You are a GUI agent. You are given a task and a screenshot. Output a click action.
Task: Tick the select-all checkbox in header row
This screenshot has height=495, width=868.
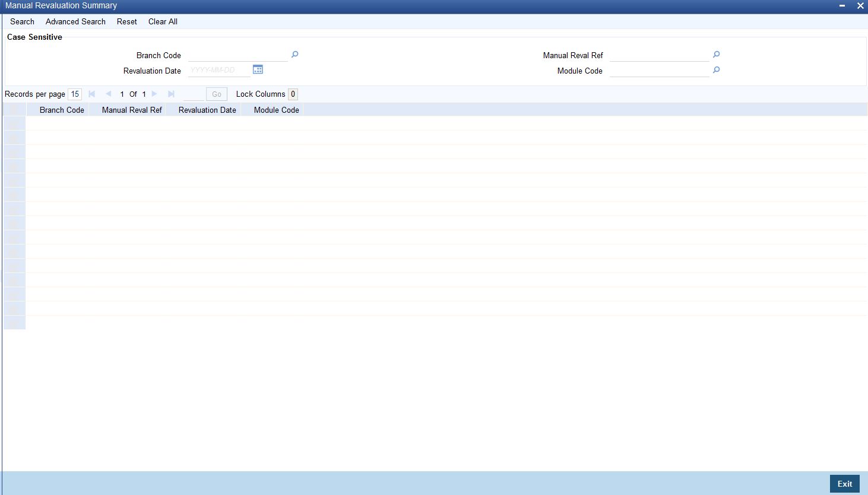[14, 110]
